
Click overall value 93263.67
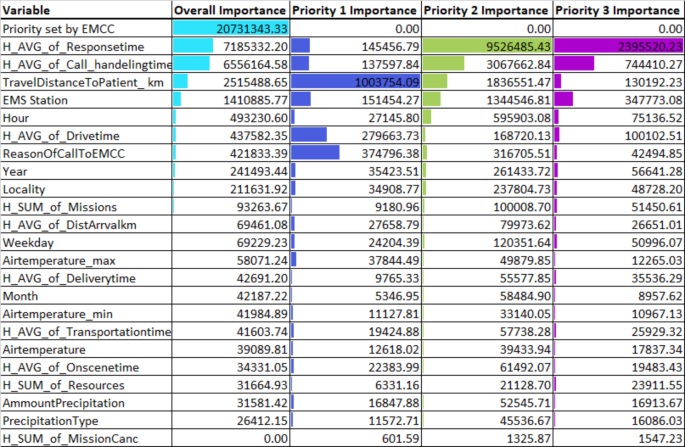pos(263,207)
